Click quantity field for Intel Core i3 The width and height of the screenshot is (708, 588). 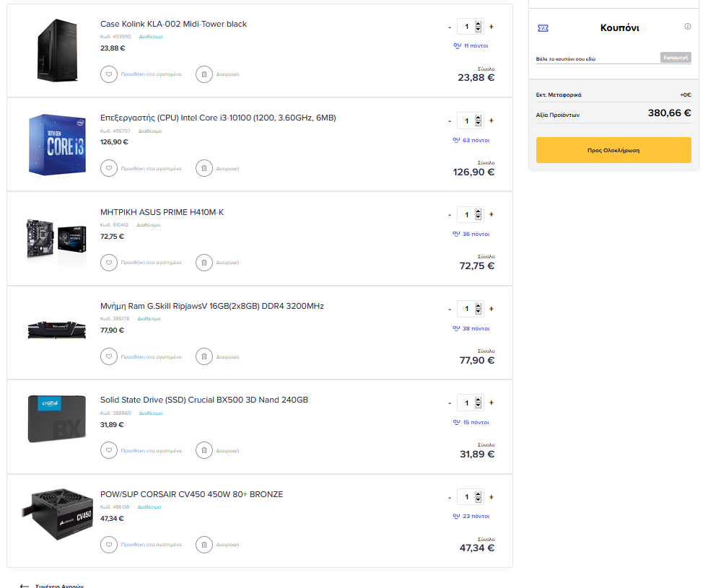coord(470,120)
